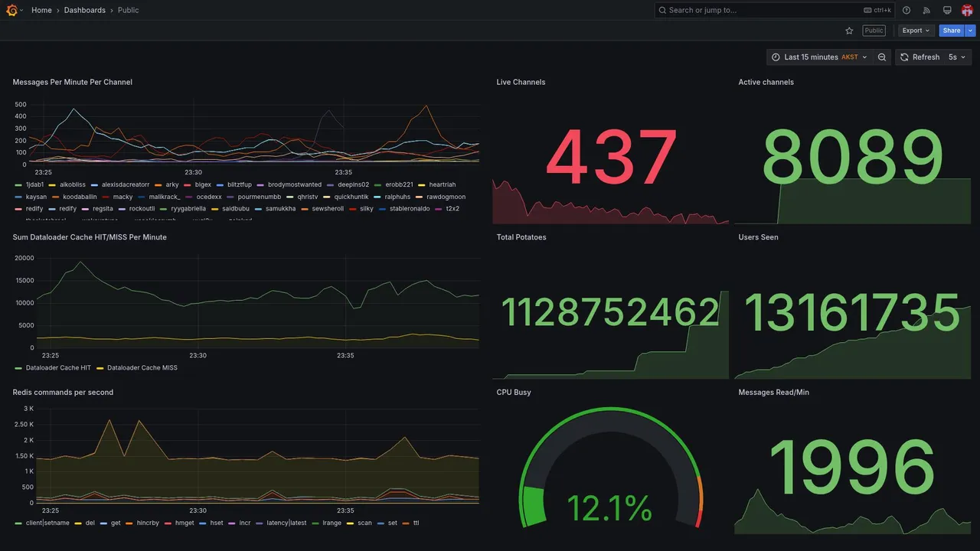
Task: Open the Dashboards breadcrumb
Action: pyautogui.click(x=85, y=10)
